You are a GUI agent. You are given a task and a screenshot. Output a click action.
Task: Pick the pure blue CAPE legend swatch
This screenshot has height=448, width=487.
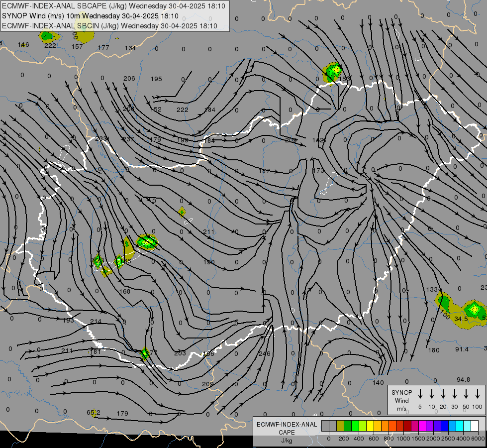pyautogui.click(x=444, y=426)
